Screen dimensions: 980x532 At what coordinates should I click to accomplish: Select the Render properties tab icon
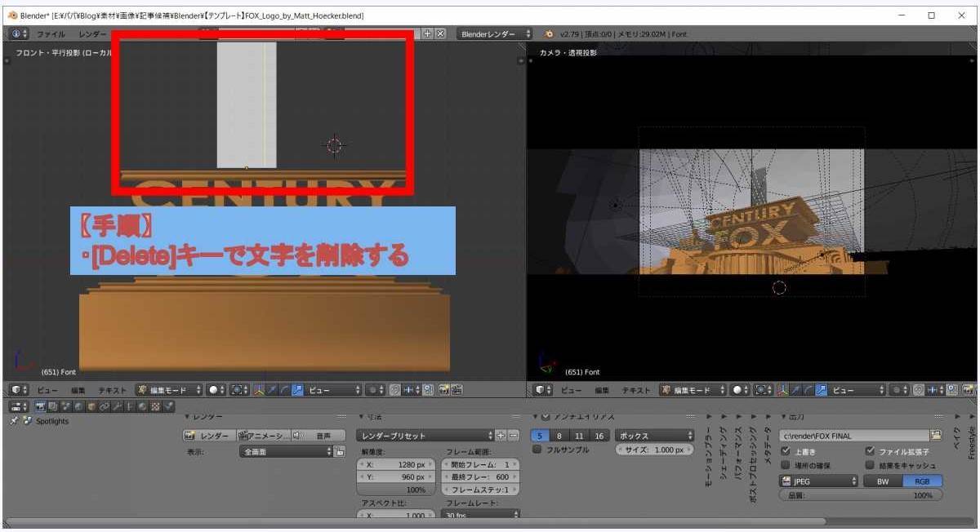[x=40, y=406]
